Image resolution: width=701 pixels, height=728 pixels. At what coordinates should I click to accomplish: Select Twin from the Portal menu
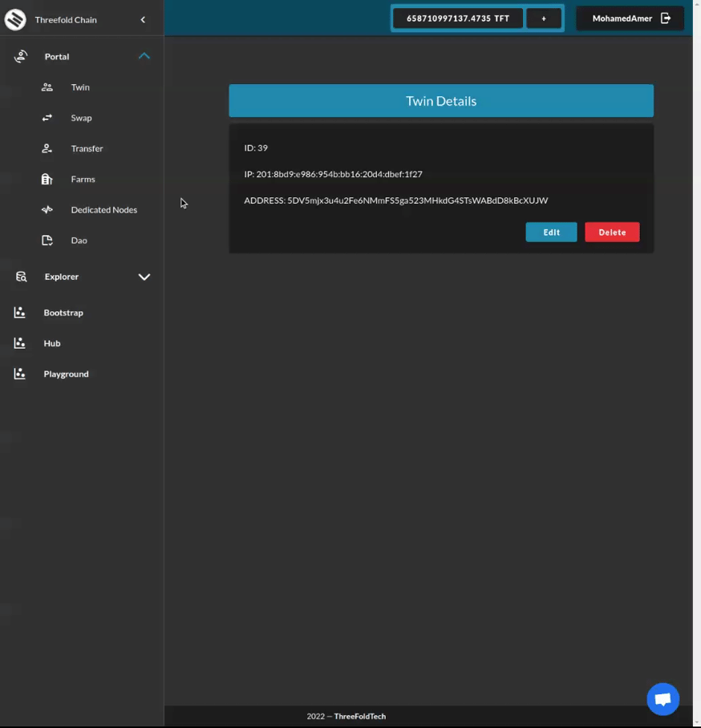click(80, 87)
